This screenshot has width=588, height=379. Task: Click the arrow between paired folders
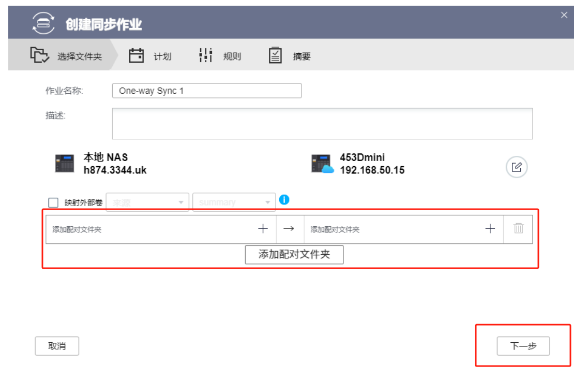pyautogui.click(x=289, y=229)
